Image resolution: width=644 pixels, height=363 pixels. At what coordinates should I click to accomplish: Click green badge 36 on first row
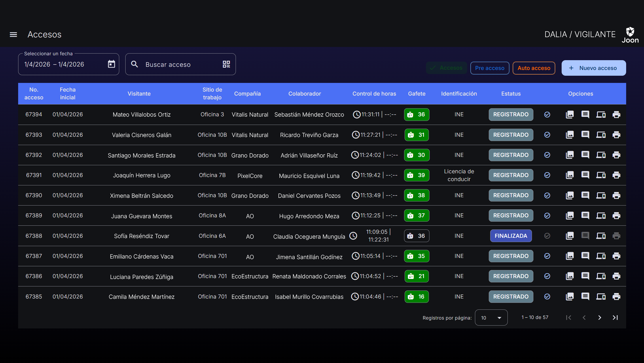[x=416, y=115]
